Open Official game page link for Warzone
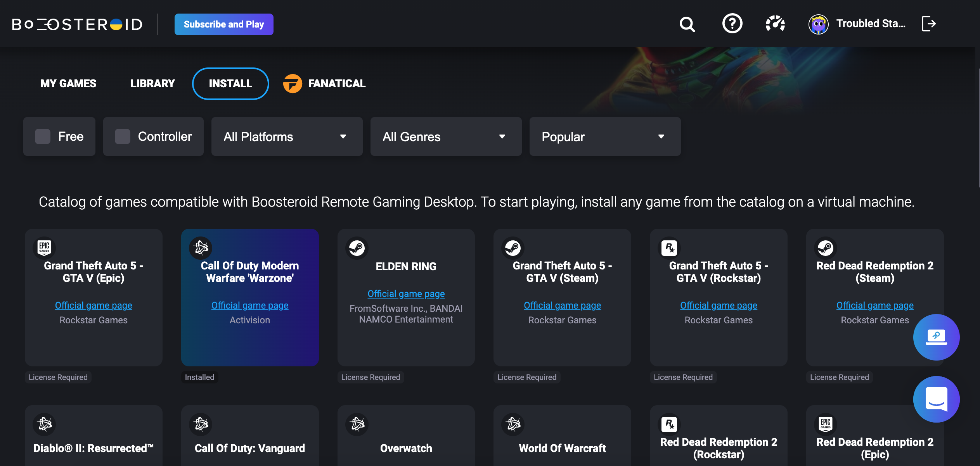Screen dimensions: 980x466 [250, 305]
